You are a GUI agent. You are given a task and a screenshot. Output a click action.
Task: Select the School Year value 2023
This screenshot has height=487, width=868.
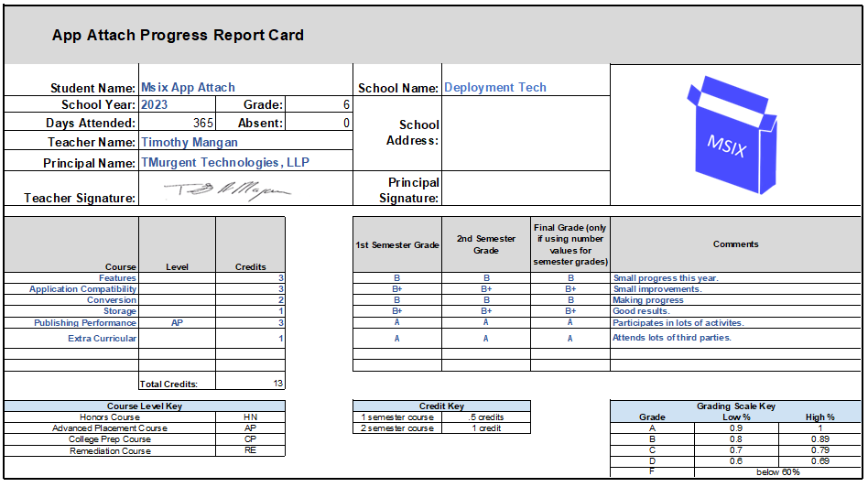tap(155, 105)
